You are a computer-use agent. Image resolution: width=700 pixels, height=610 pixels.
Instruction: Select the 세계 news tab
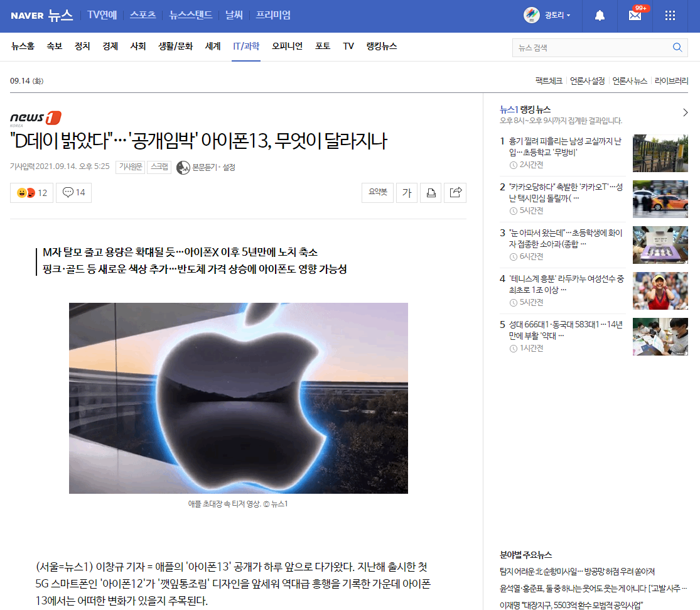point(213,46)
